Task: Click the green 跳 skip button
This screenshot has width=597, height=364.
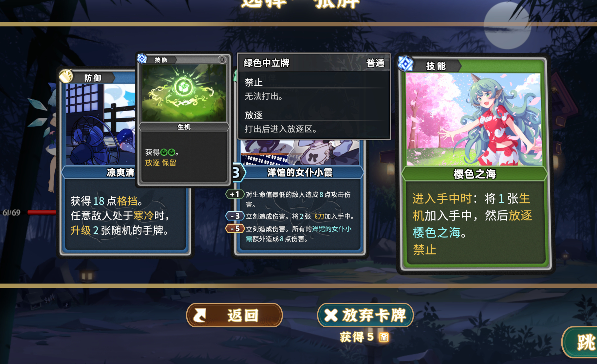Action: (x=580, y=342)
